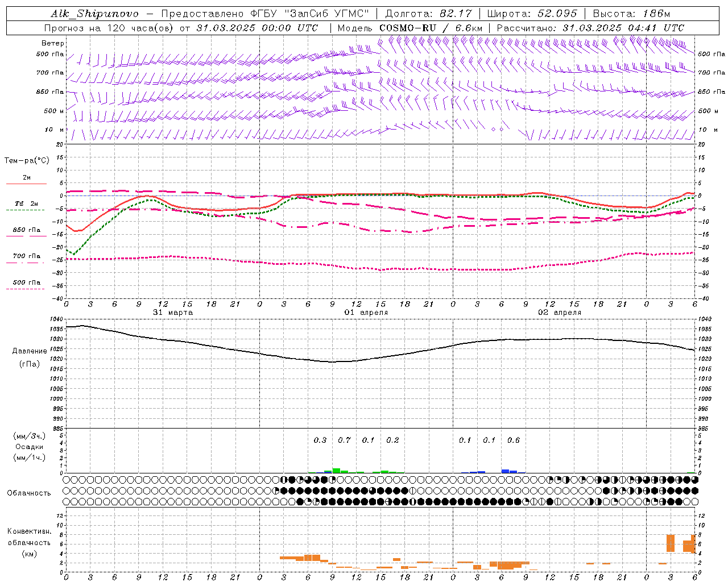The height and width of the screenshot is (582, 728).
Task: Click the longitude value Долгота: 82.17
Action: pos(428,14)
